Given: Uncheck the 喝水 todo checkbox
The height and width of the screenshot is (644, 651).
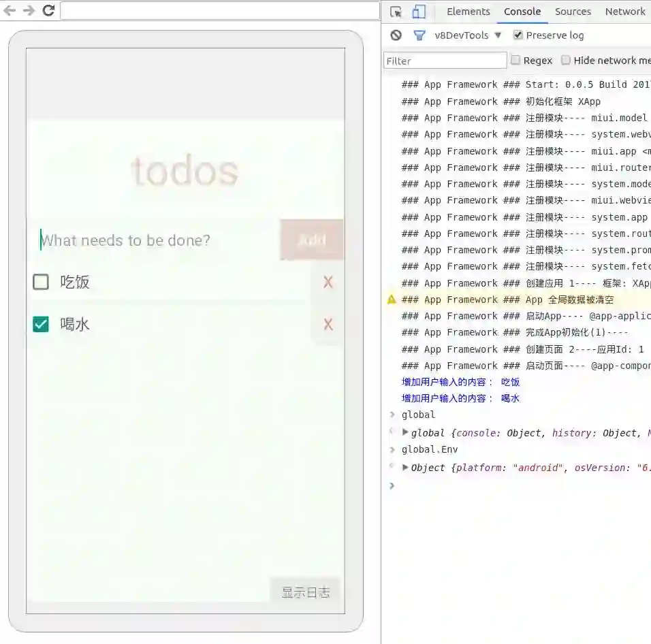Looking at the screenshot, I should [x=41, y=324].
